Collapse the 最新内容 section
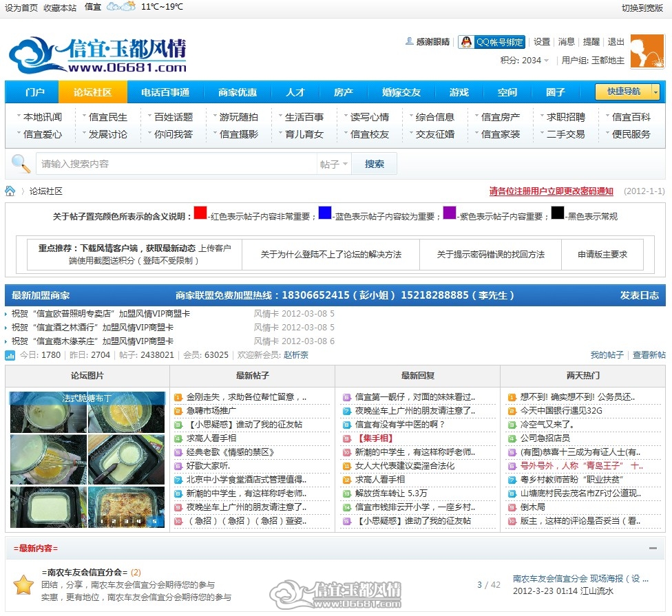This screenshot has height=616, width=672. coord(653,549)
